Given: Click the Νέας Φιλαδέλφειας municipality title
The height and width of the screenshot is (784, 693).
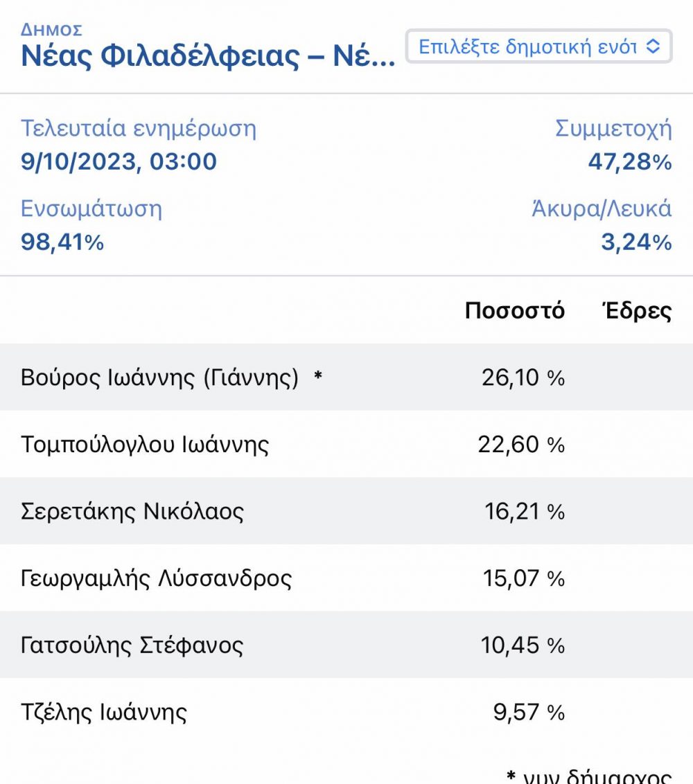Looking at the screenshot, I should pyautogui.click(x=208, y=55).
